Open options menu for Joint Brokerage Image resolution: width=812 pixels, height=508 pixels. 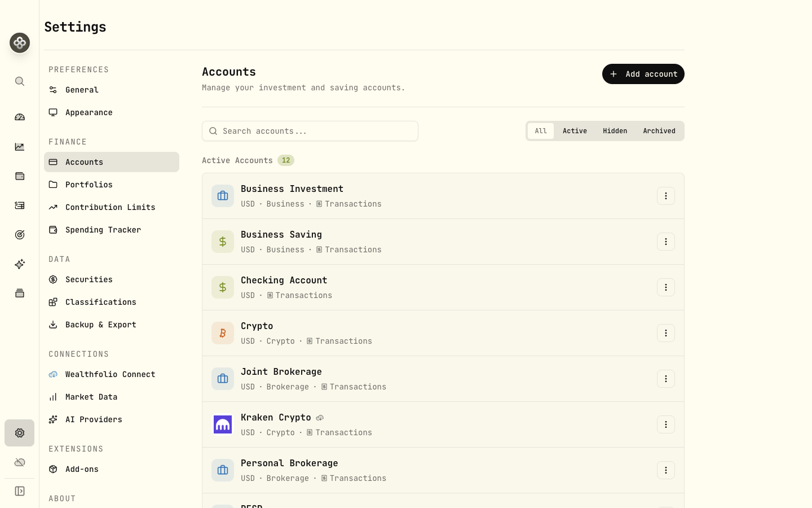coord(666,379)
